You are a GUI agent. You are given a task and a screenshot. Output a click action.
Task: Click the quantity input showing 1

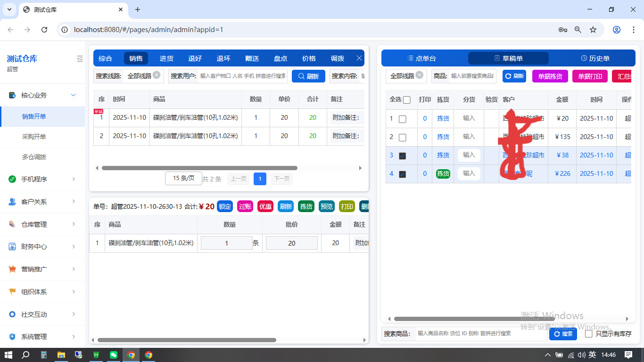(x=226, y=242)
